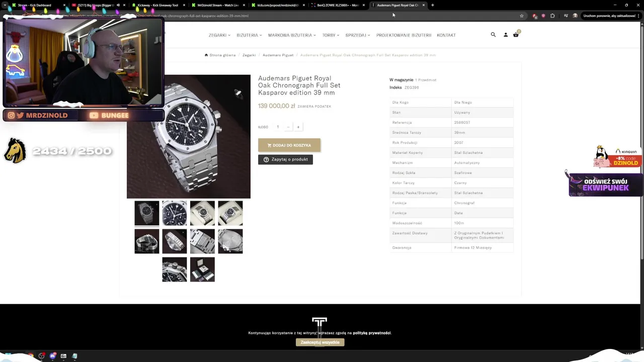
Task: Select first thumbnail in second row
Action: pyautogui.click(x=147, y=241)
